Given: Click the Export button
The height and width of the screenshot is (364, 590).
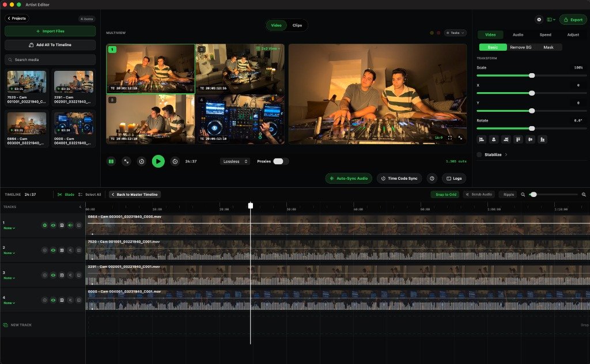Looking at the screenshot, I should point(573,20).
